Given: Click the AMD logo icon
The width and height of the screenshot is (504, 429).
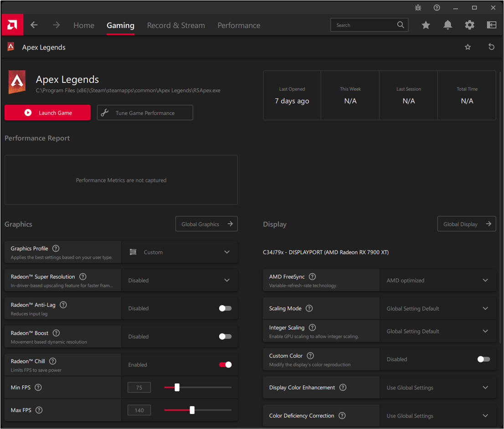Looking at the screenshot, I should pos(12,25).
